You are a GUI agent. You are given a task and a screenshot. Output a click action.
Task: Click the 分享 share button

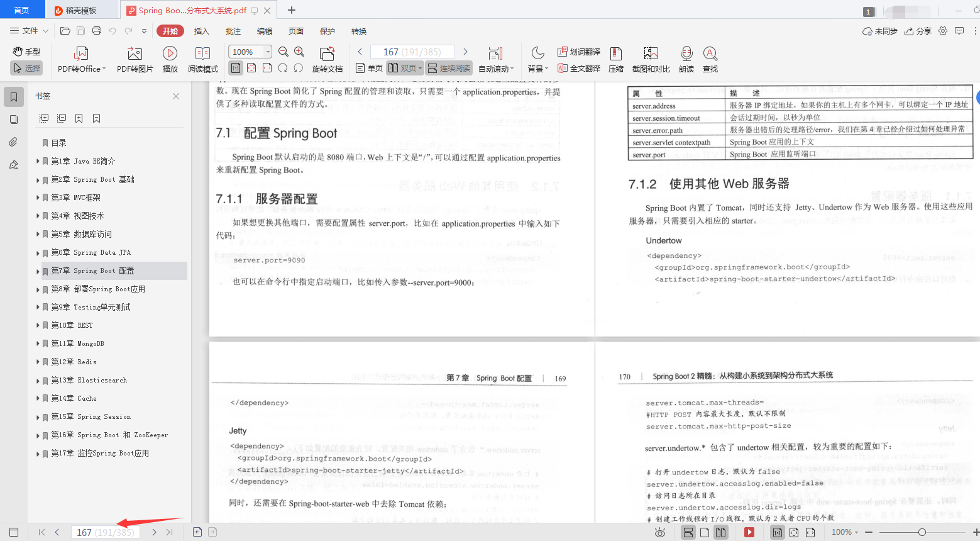click(918, 31)
